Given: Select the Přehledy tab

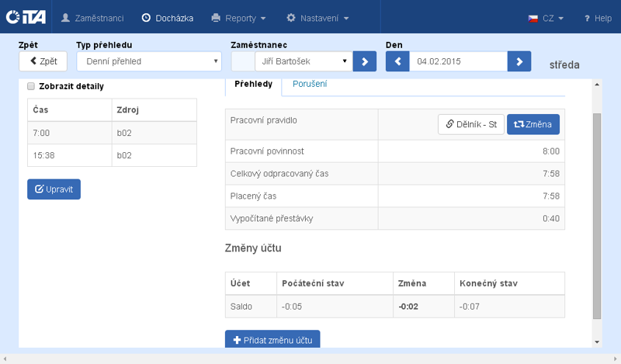Looking at the screenshot, I should [253, 84].
